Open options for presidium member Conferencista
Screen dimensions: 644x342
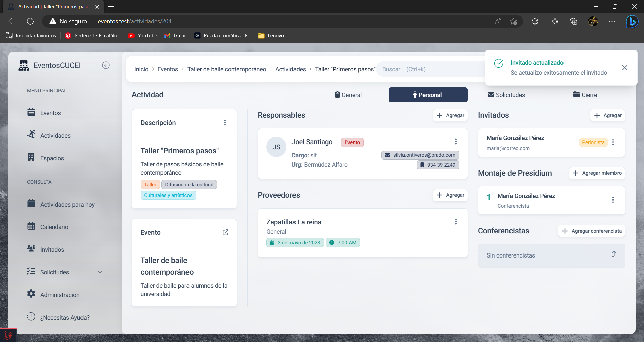point(613,200)
